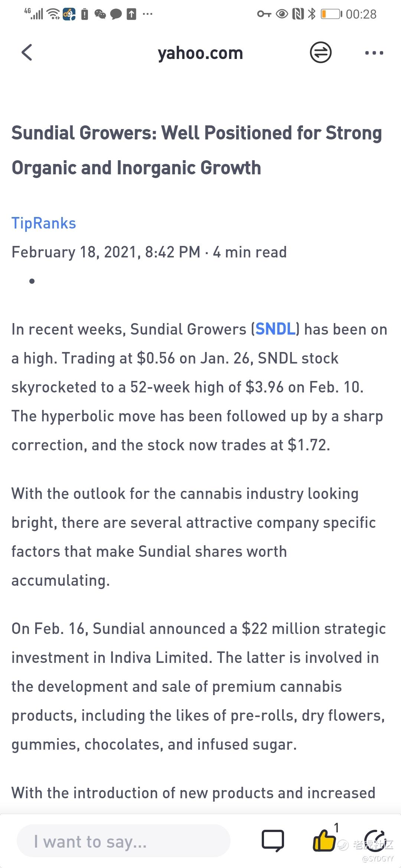Viewport: 401px width, 868px height.
Task: Tap the eye comfort status icon
Action: (282, 14)
